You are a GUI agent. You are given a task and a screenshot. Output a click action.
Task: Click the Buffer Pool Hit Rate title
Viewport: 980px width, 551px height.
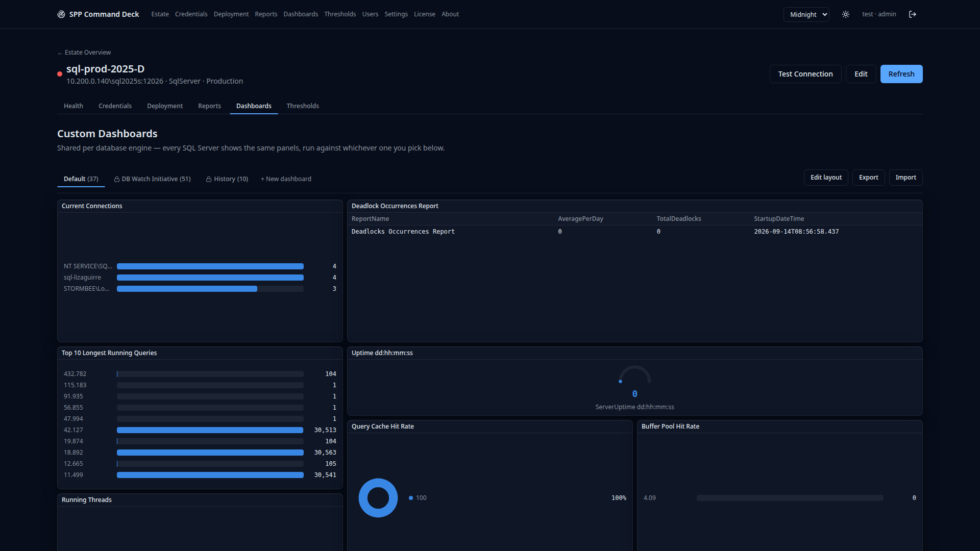670,427
